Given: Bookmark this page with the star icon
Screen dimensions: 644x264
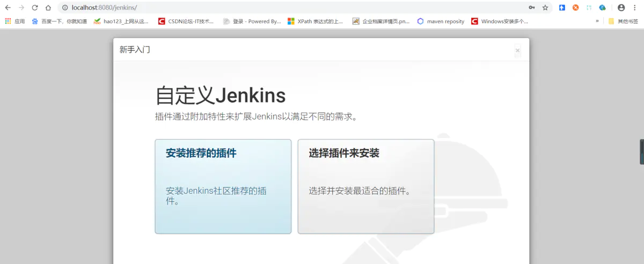Looking at the screenshot, I should point(545,8).
